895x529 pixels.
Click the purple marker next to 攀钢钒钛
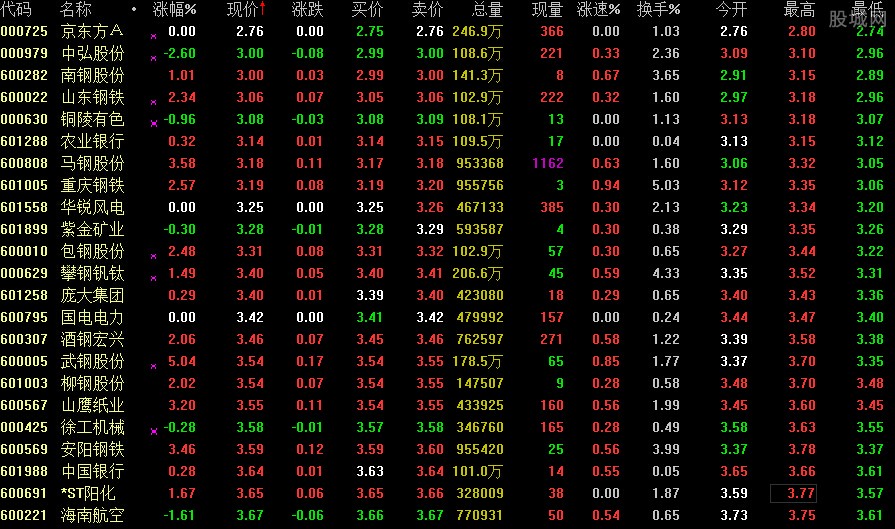pyautogui.click(x=154, y=278)
